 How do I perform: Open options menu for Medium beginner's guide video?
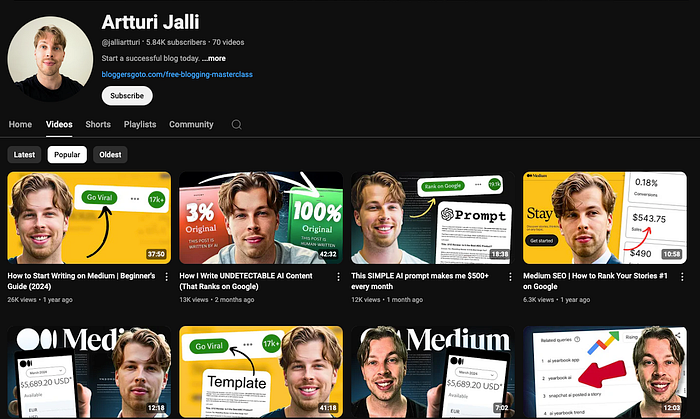[167, 277]
